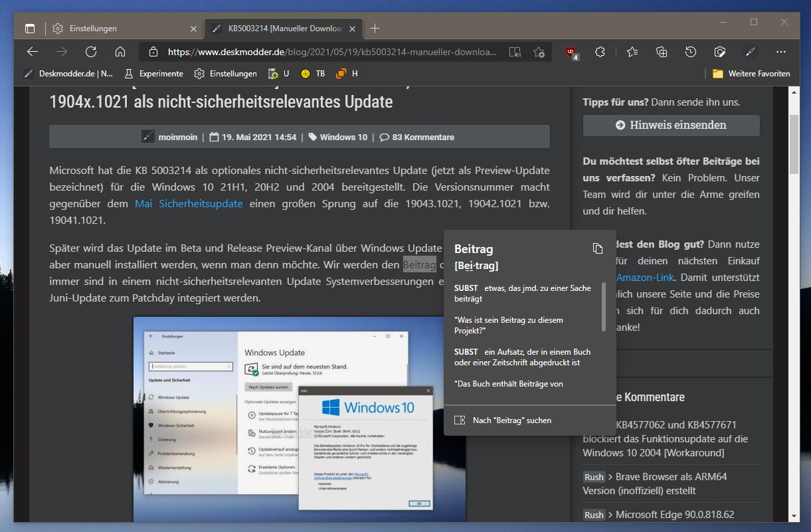Open the H favorite
This screenshot has height=532, width=811.
click(347, 74)
